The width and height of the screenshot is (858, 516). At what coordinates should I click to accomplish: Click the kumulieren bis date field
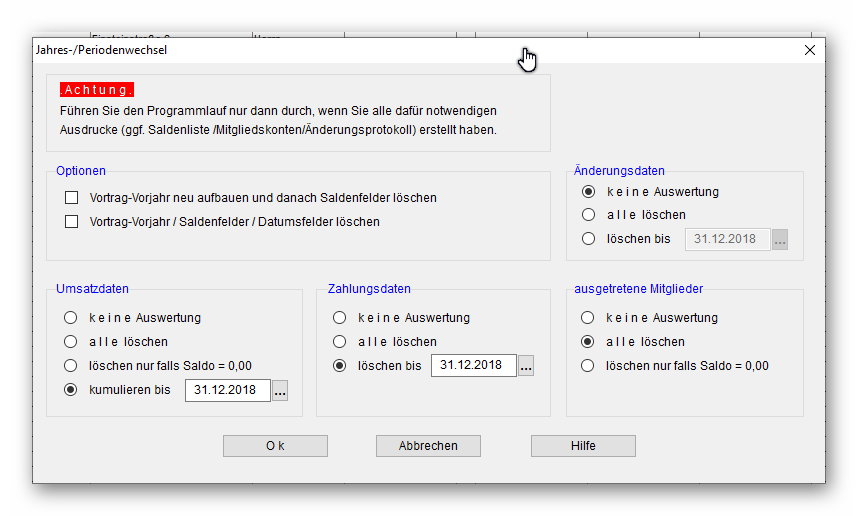(227, 391)
